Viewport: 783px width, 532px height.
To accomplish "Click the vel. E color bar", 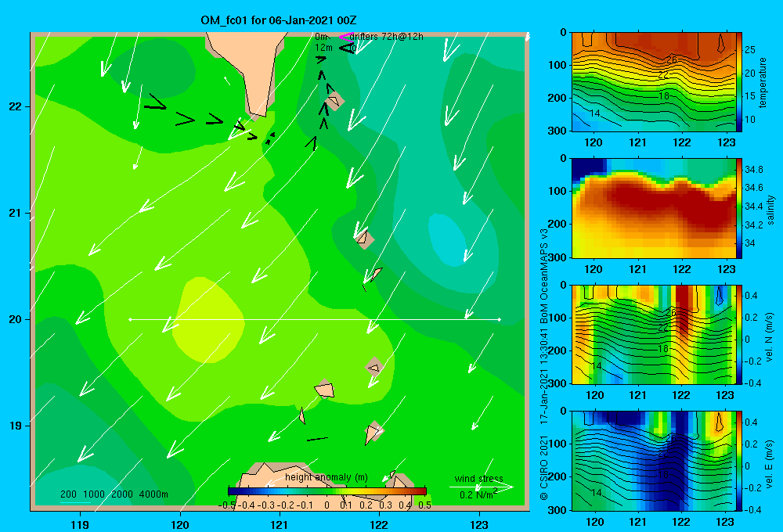I will [739, 461].
